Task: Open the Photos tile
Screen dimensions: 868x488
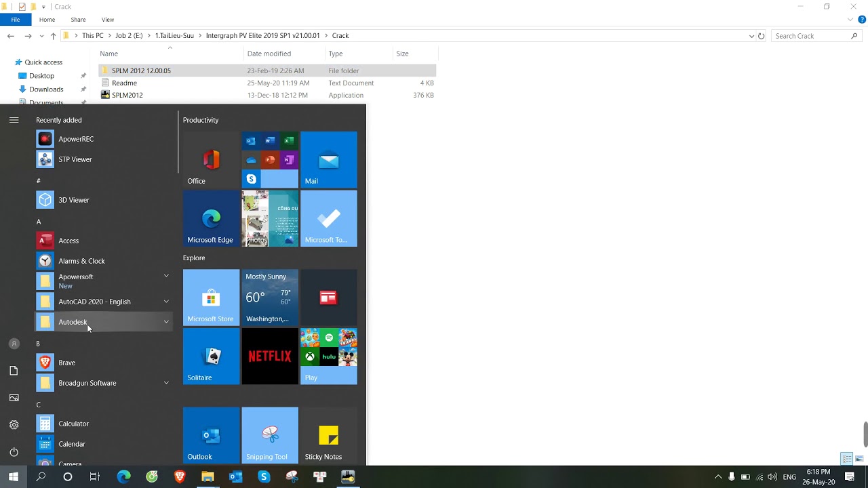Action: pyautogui.click(x=270, y=218)
